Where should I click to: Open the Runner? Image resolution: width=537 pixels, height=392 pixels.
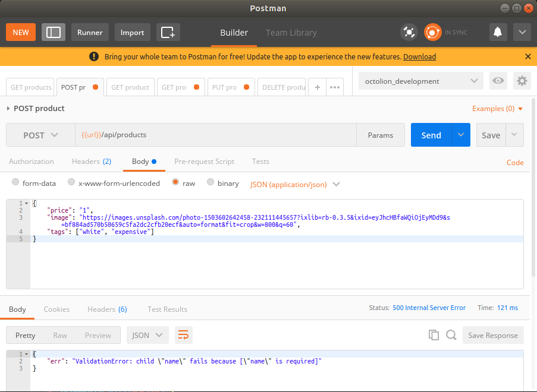pos(90,33)
